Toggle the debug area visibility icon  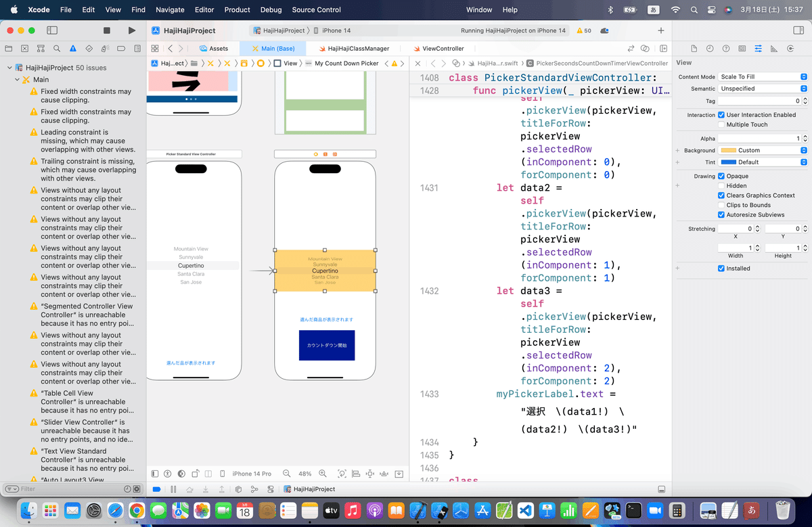click(661, 489)
